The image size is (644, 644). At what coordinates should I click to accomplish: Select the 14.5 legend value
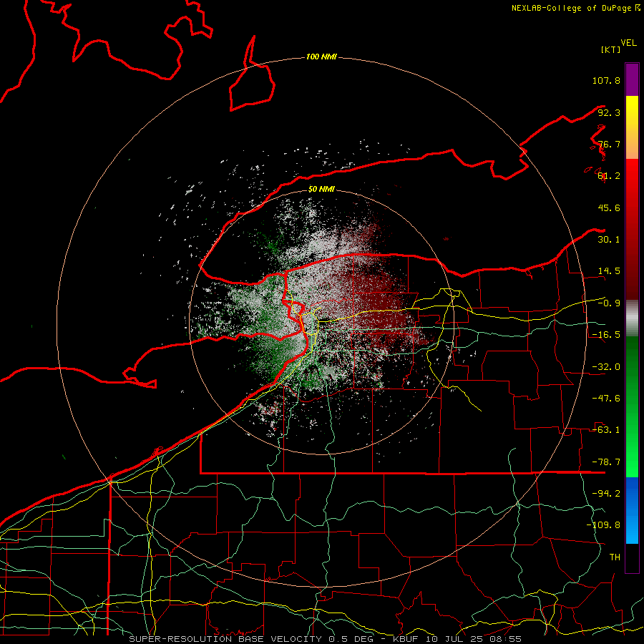coord(609,271)
